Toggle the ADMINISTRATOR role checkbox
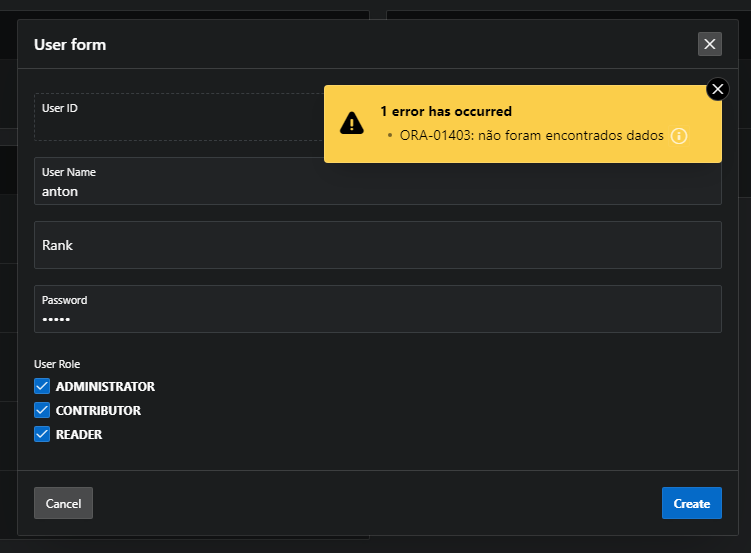Screen dimensions: 751x553 point(42,386)
